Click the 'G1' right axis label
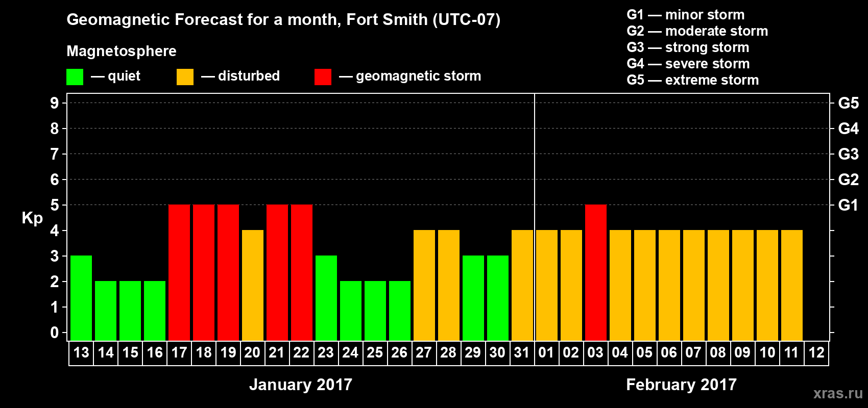The image size is (868, 408). [x=849, y=205]
